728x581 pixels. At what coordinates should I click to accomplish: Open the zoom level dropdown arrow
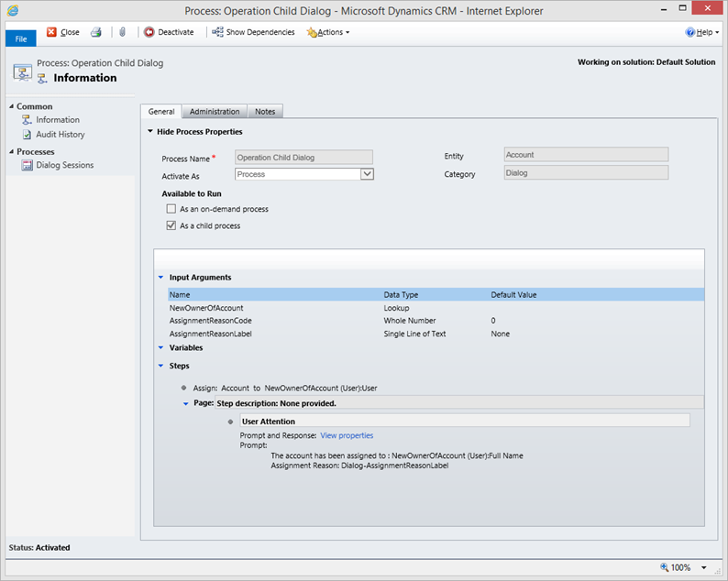(704, 567)
